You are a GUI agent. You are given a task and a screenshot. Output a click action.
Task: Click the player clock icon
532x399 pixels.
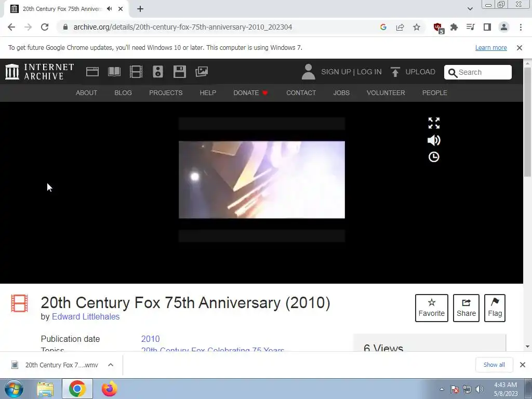434,157
